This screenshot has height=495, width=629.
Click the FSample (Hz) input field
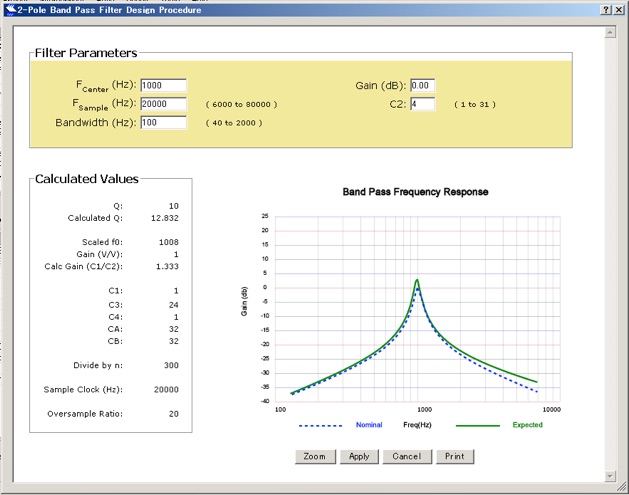[x=163, y=103]
